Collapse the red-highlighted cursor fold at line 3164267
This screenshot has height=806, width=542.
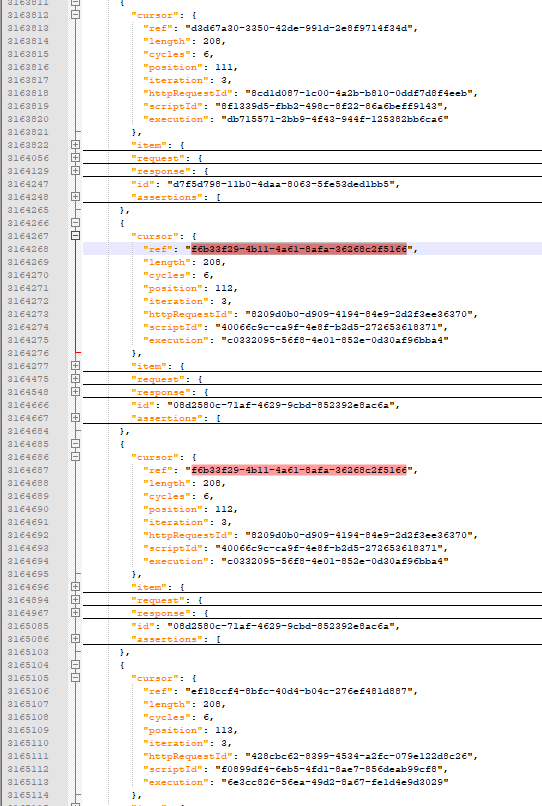coord(76,236)
